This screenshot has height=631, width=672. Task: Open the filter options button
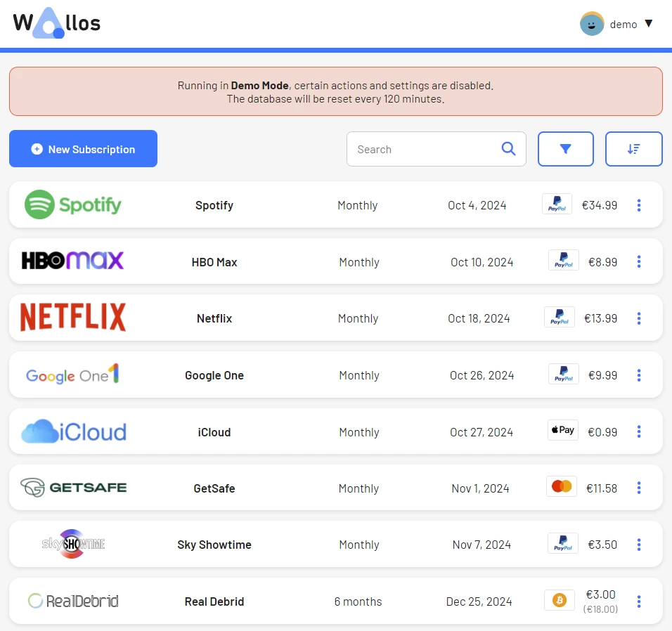pos(565,149)
